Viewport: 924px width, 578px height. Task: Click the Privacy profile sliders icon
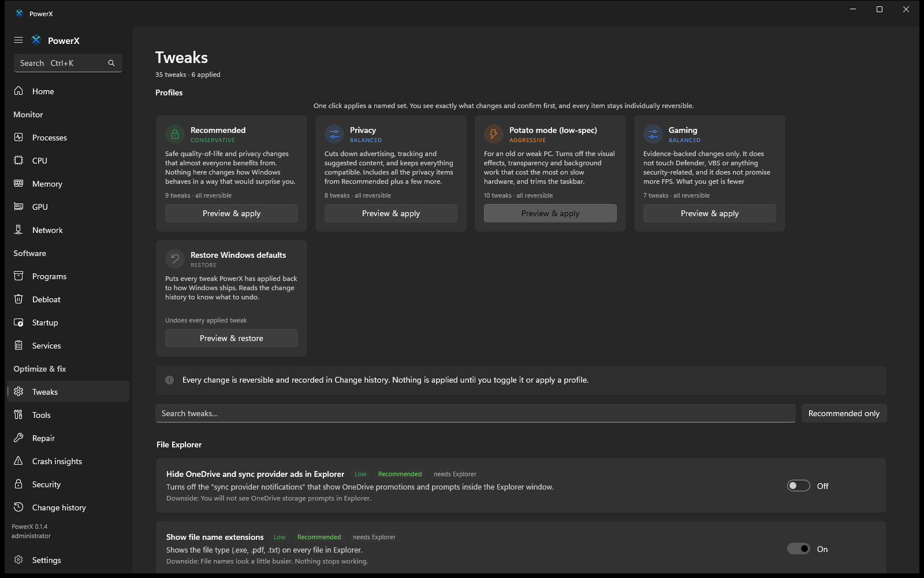[334, 134]
